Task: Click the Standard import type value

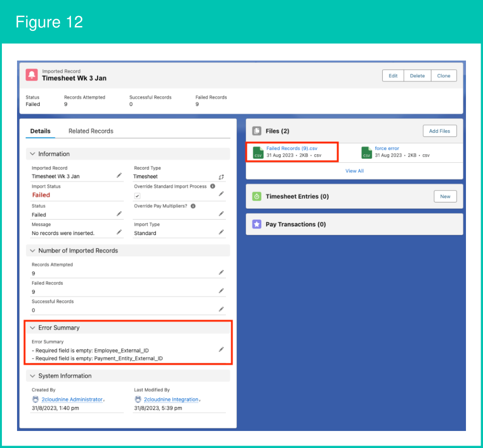Action: [145, 233]
